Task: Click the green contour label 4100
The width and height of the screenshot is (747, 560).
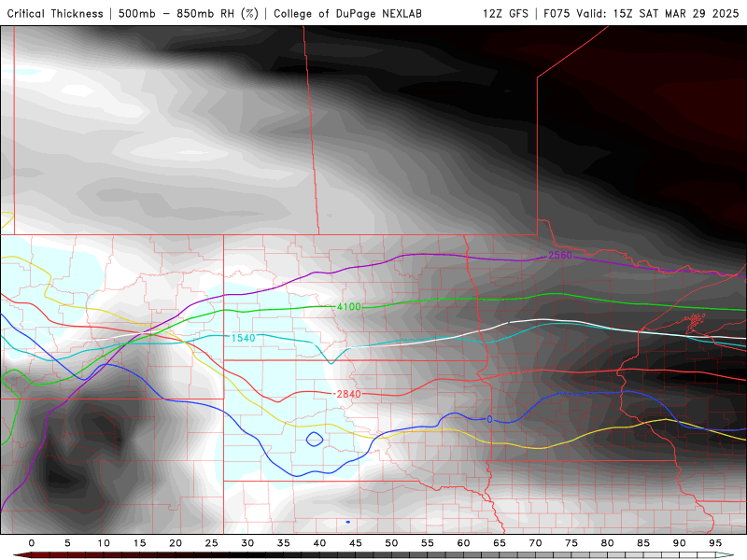Action: point(348,307)
